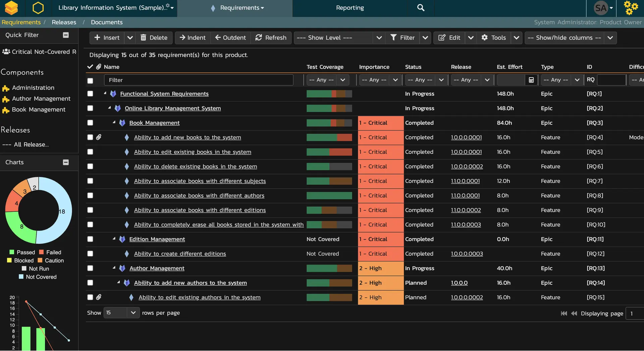Collapse the Quick Filter panel
Viewport: 644px width, 351px height.
pyautogui.click(x=66, y=35)
